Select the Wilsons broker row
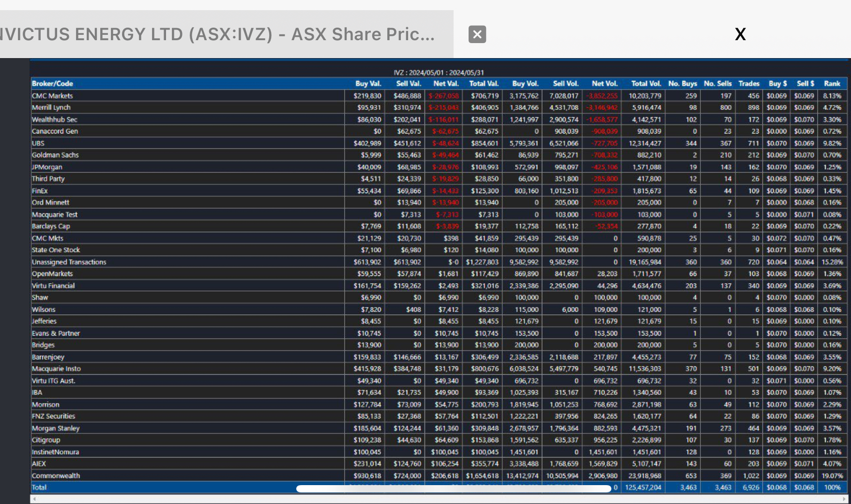 (439, 309)
